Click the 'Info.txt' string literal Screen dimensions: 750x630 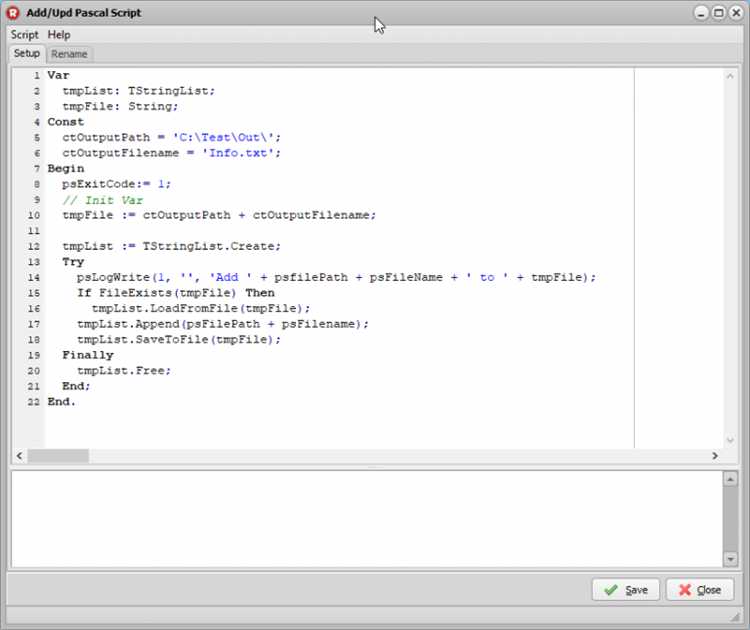[238, 153]
